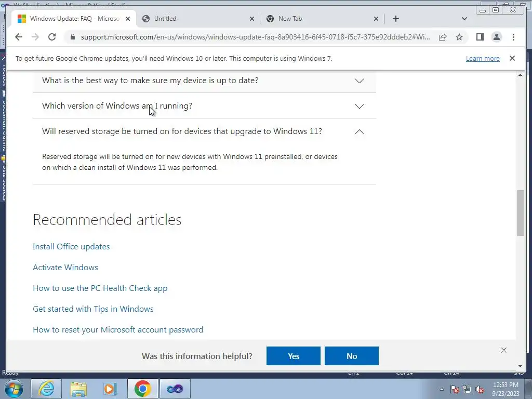The width and height of the screenshot is (532, 399).
Task: Open Install Office updates link
Action: [71, 247]
